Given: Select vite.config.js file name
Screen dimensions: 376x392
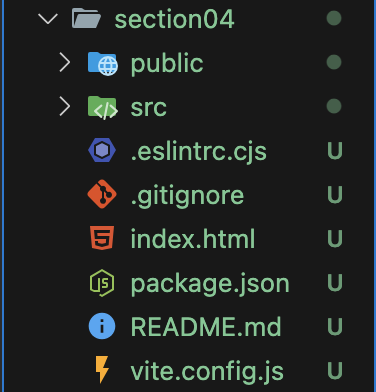Looking at the screenshot, I should point(207,372).
